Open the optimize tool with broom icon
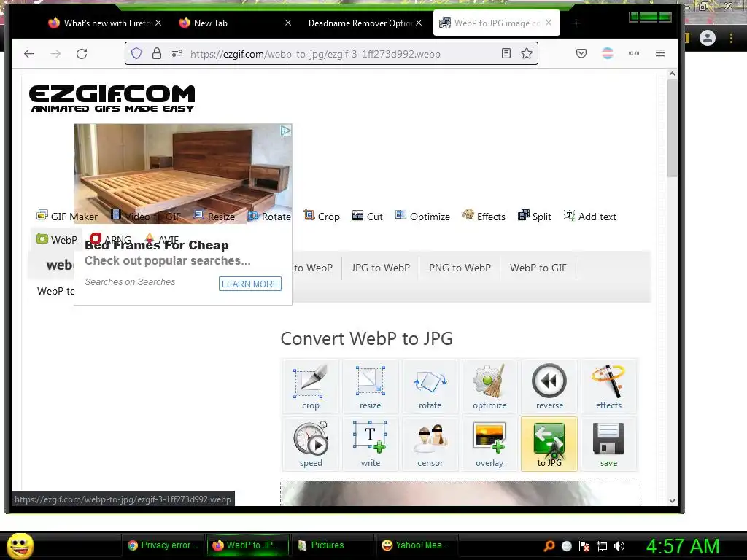 [x=489, y=386]
